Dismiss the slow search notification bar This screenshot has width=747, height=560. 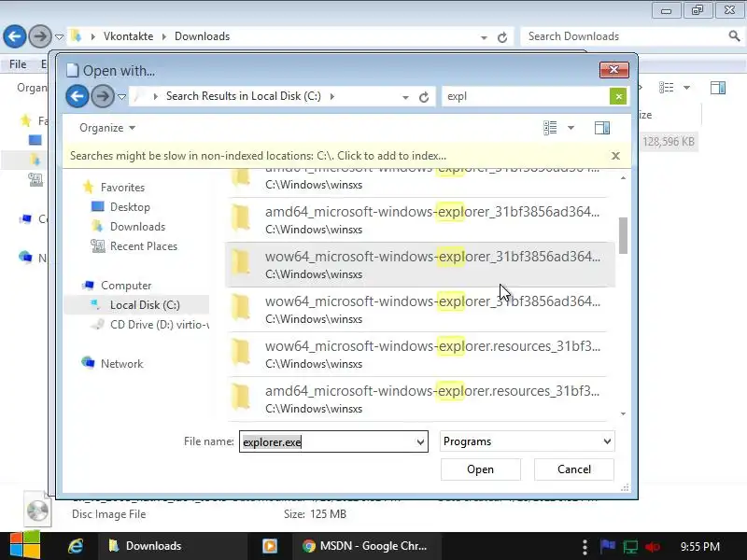click(x=615, y=156)
